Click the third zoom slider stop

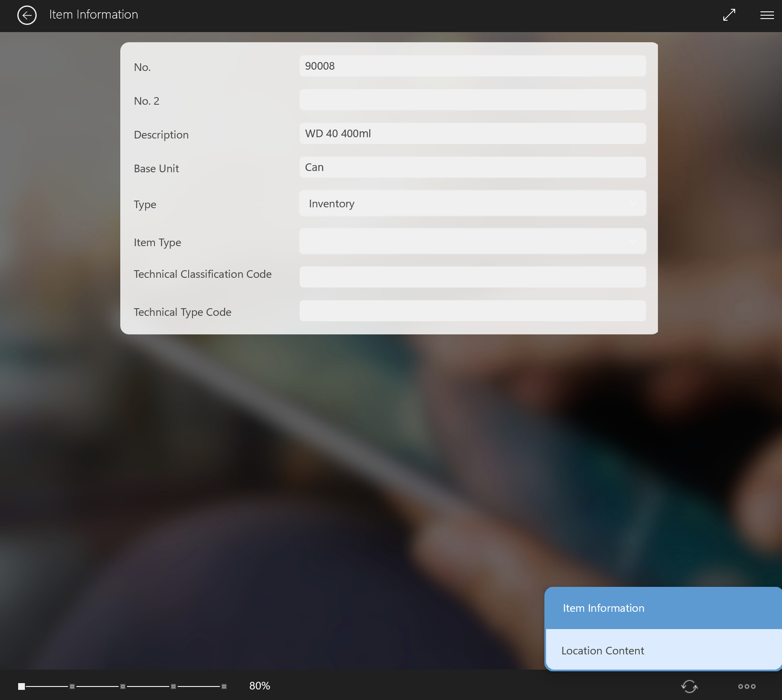pos(123,686)
